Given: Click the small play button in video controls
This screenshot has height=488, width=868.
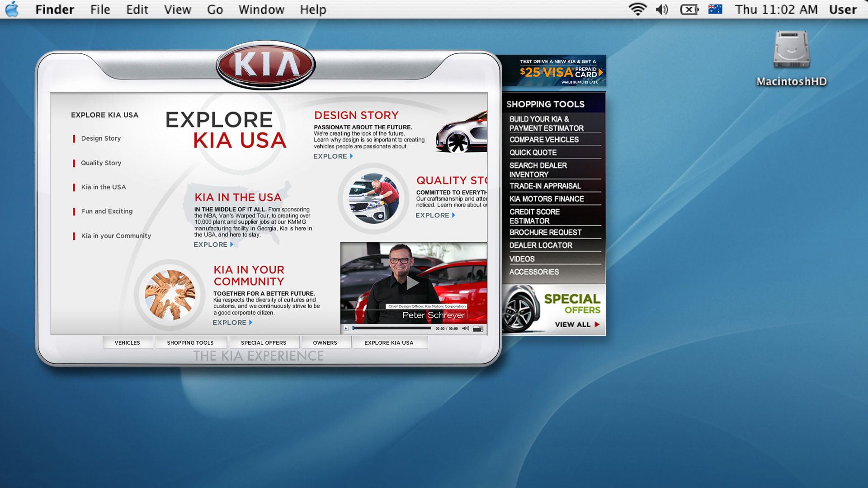Looking at the screenshot, I should point(346,328).
